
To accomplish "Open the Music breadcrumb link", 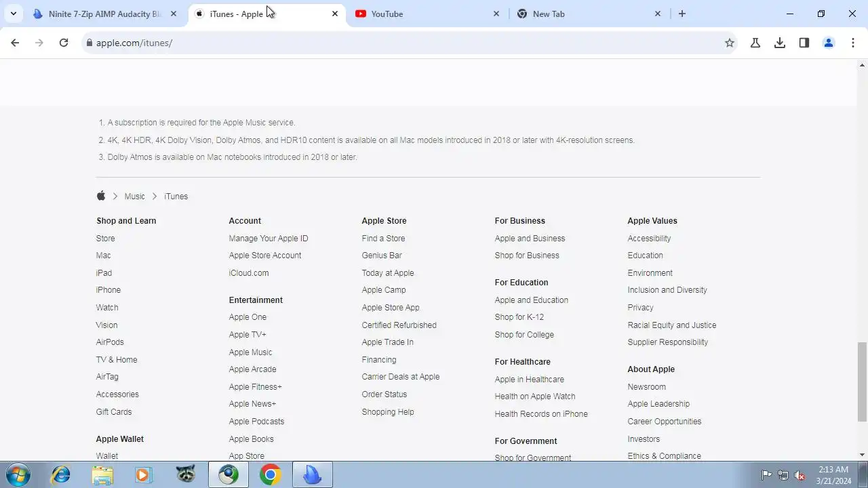I will 134,196.
